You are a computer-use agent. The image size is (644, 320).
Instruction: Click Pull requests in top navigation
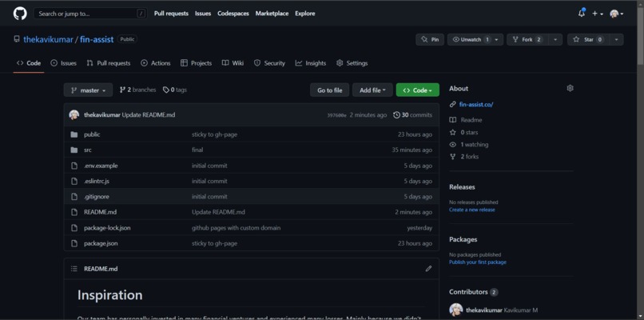point(171,14)
